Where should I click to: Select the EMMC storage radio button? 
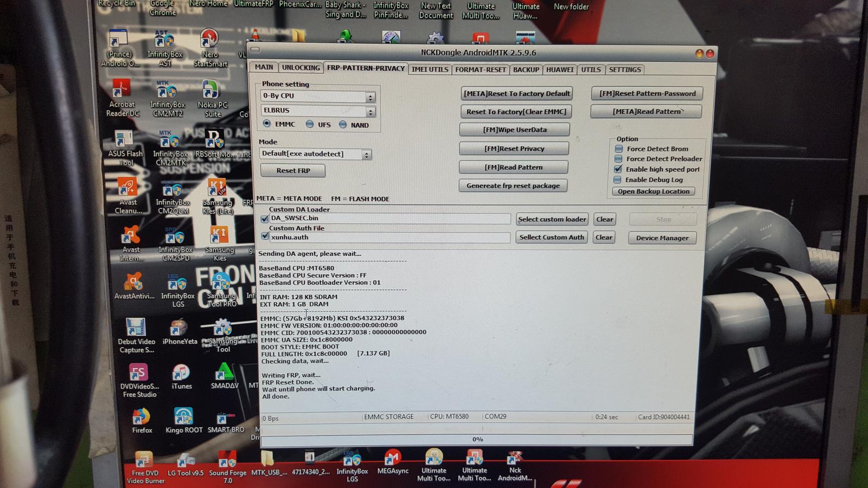coord(266,124)
